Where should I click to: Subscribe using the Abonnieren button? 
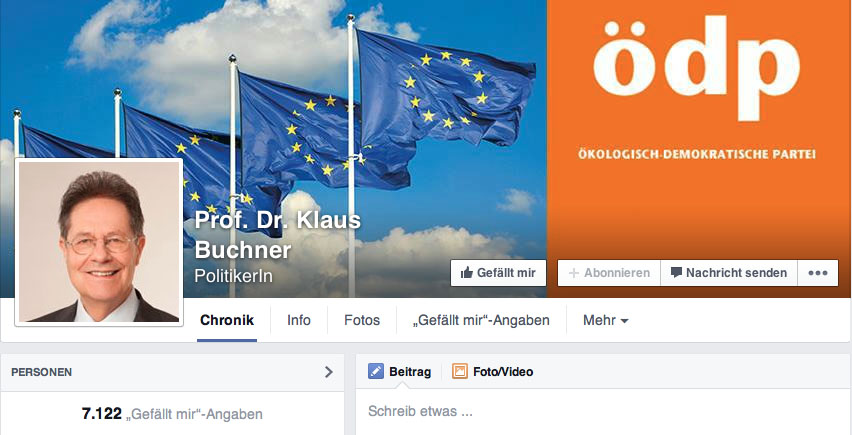click(609, 273)
